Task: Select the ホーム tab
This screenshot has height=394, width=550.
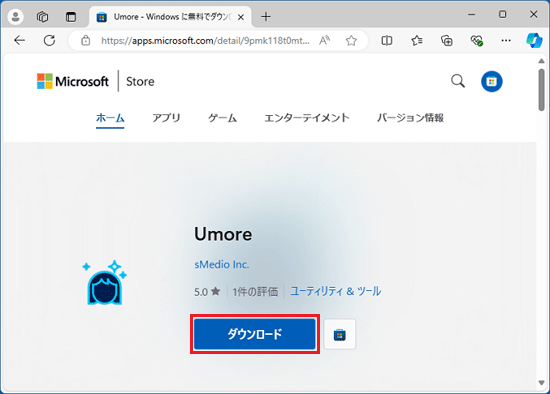Action: pos(110,118)
